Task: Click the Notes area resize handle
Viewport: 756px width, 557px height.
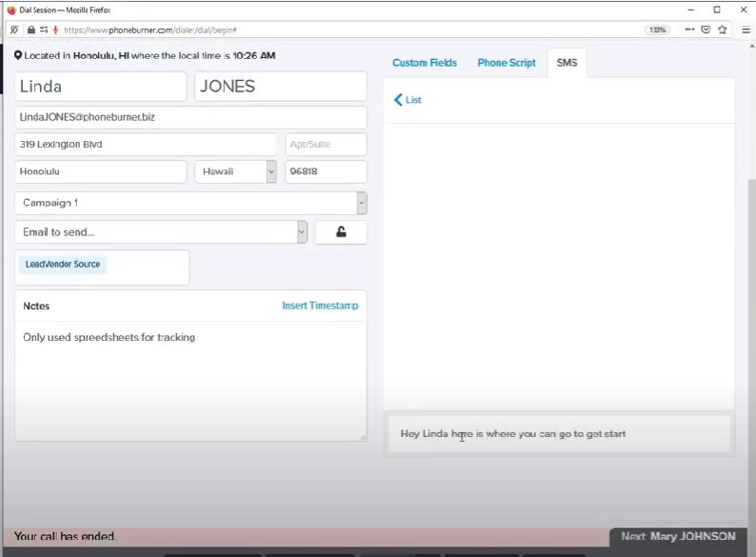Action: (x=363, y=437)
